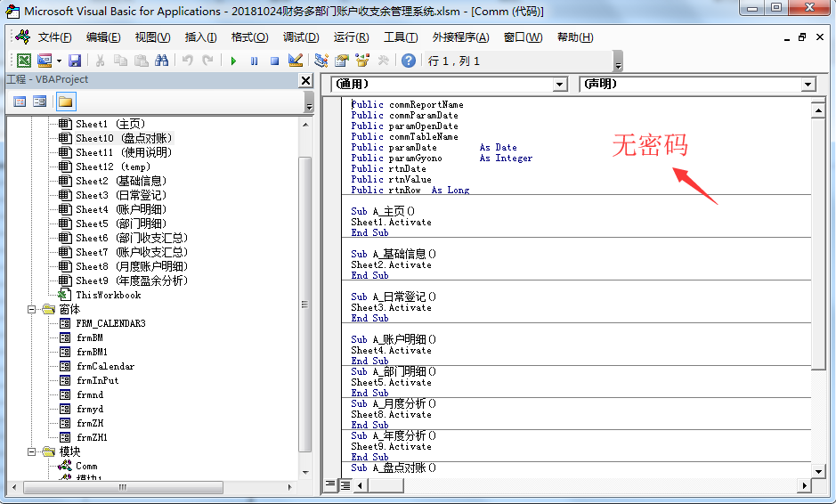The image size is (836, 504).
Task: Open the 格式(O) menu
Action: [249, 37]
